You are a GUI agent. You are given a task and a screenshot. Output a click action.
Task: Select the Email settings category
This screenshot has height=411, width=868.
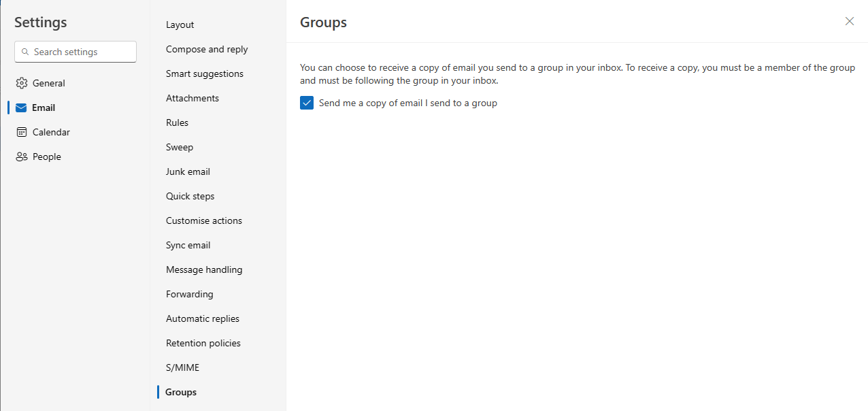tap(75, 108)
